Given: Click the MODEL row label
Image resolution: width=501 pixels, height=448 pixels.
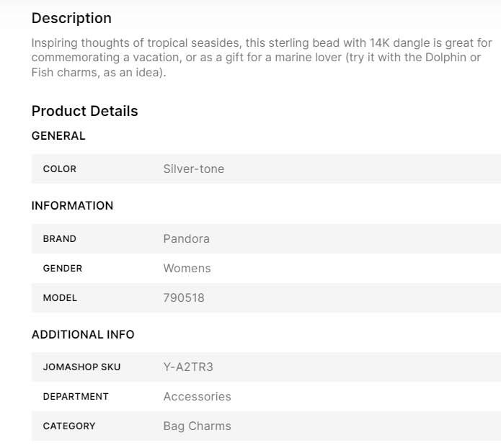Looking at the screenshot, I should (60, 297).
